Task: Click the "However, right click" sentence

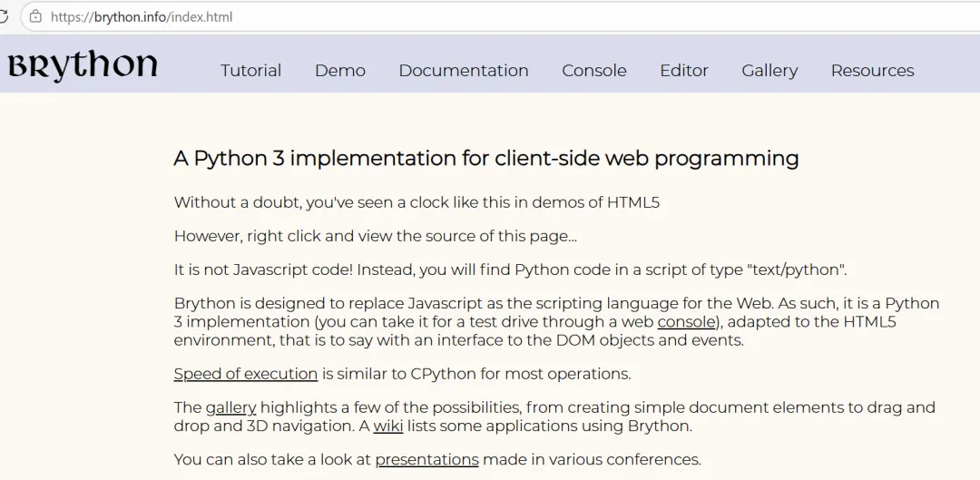Action: click(375, 236)
